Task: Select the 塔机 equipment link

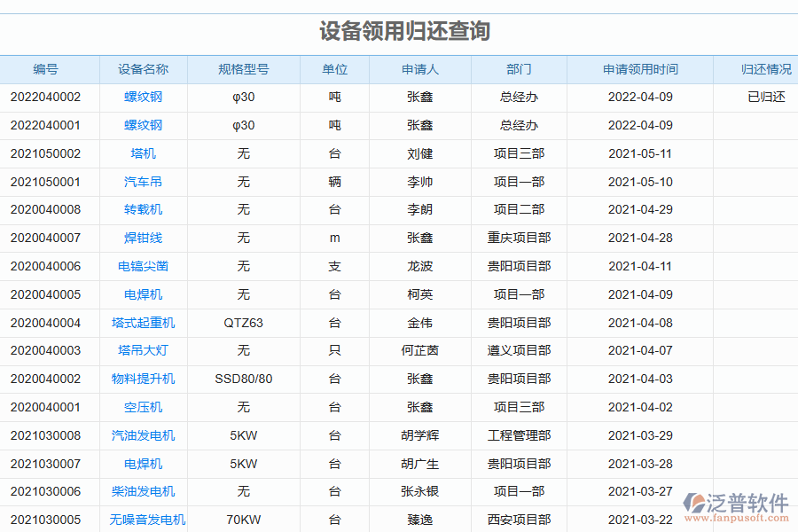Action: 145,153
